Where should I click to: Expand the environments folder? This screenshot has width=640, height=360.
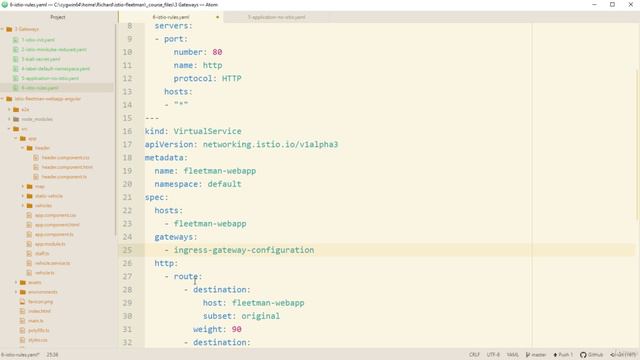16,292
